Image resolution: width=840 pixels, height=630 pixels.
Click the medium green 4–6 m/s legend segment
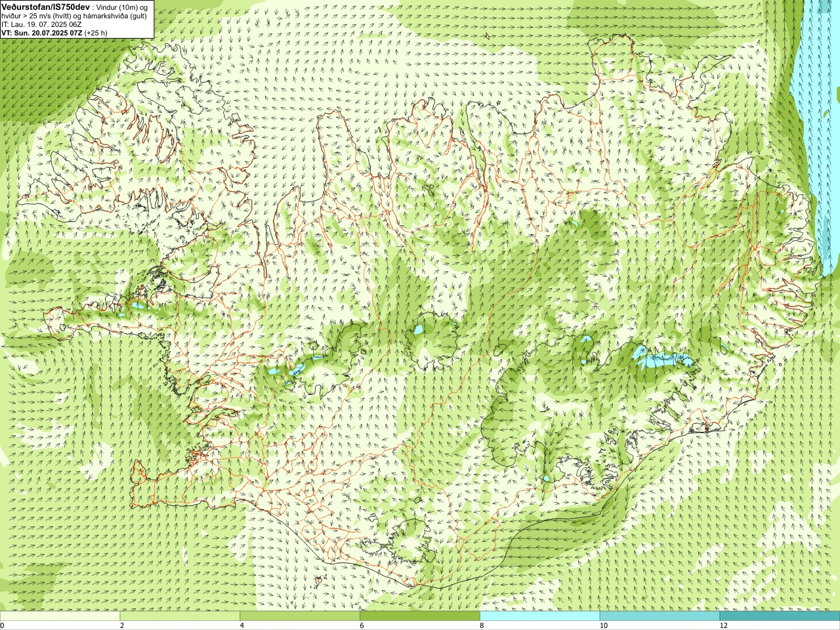pos(300,616)
